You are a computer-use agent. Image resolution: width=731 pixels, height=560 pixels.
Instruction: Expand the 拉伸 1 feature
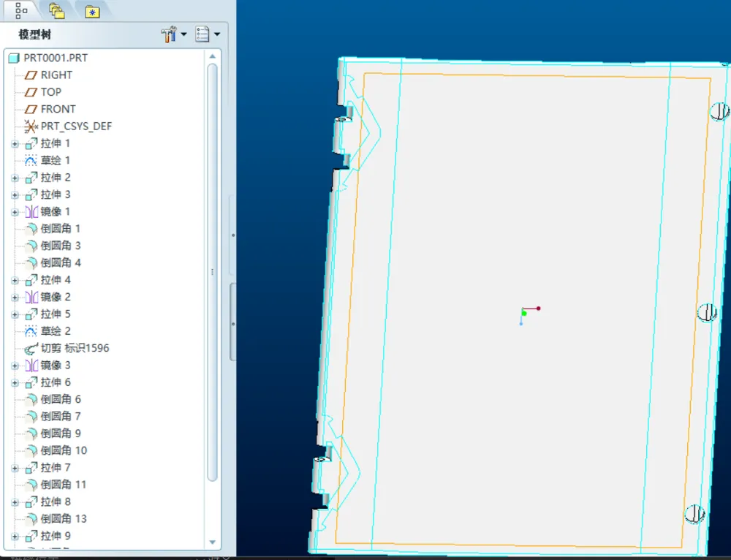15,143
